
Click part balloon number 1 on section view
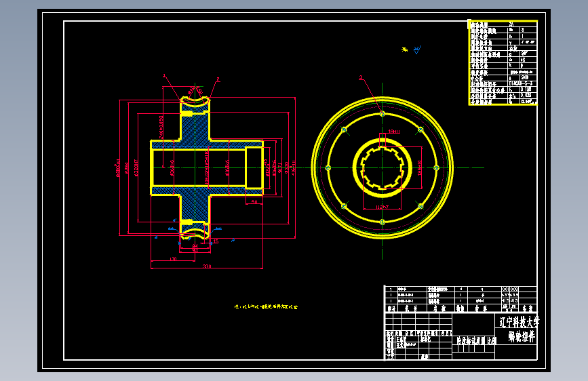point(164,76)
